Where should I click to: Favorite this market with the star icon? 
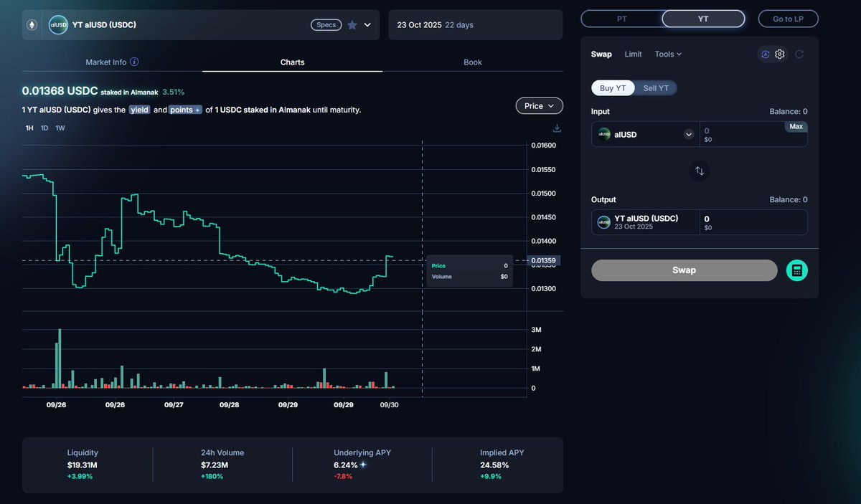[x=352, y=25]
